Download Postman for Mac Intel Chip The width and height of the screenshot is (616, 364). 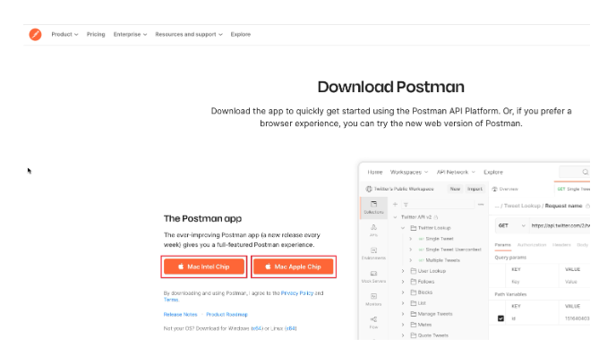[x=204, y=267]
